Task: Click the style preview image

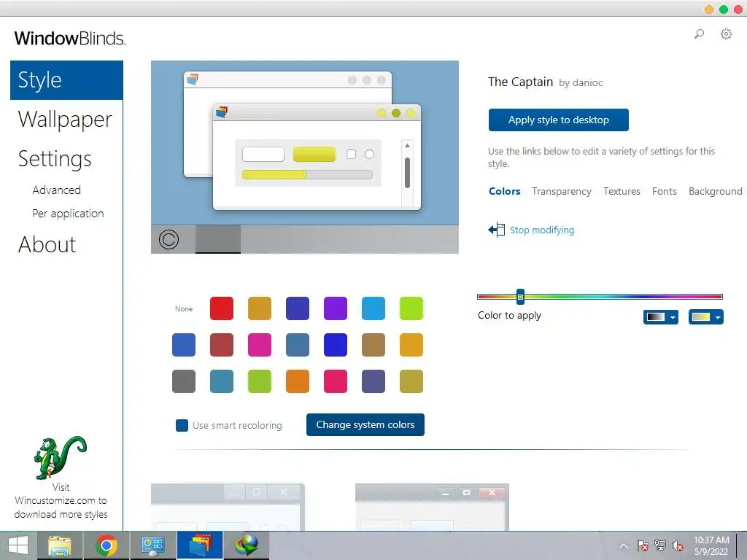Action: (x=305, y=157)
